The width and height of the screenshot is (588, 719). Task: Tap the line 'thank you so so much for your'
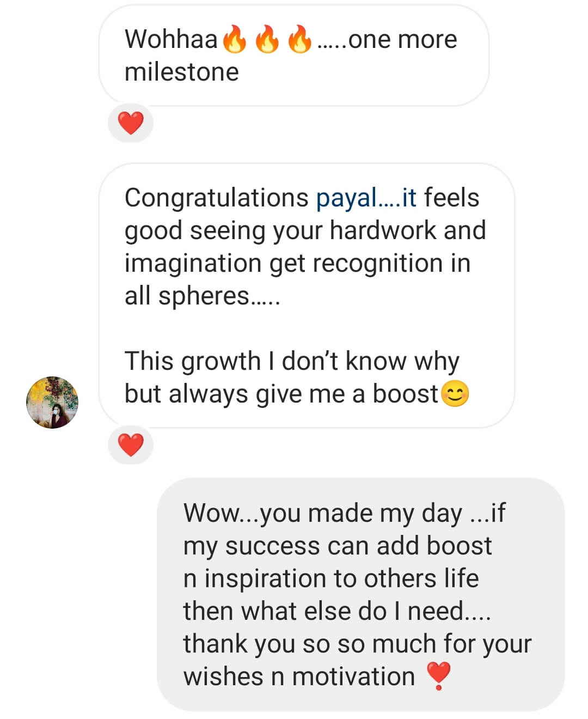point(357,644)
